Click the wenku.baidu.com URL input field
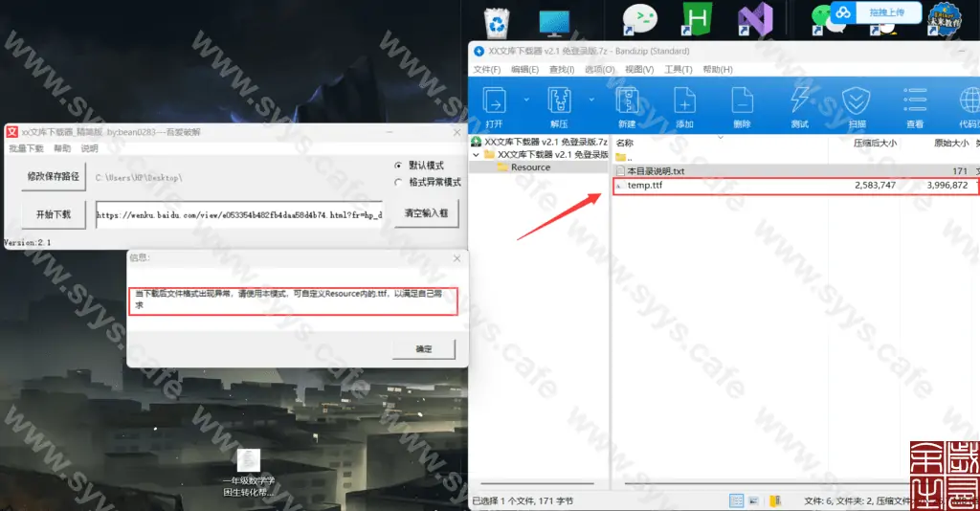 (238, 215)
